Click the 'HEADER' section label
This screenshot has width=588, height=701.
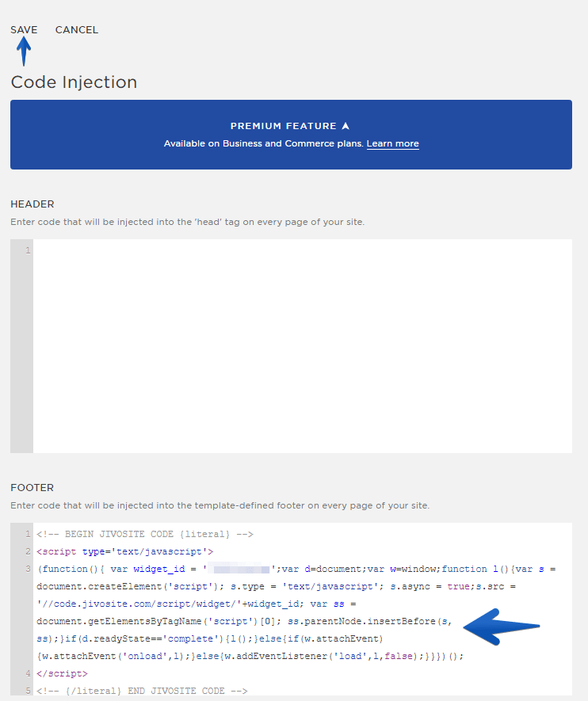click(32, 204)
